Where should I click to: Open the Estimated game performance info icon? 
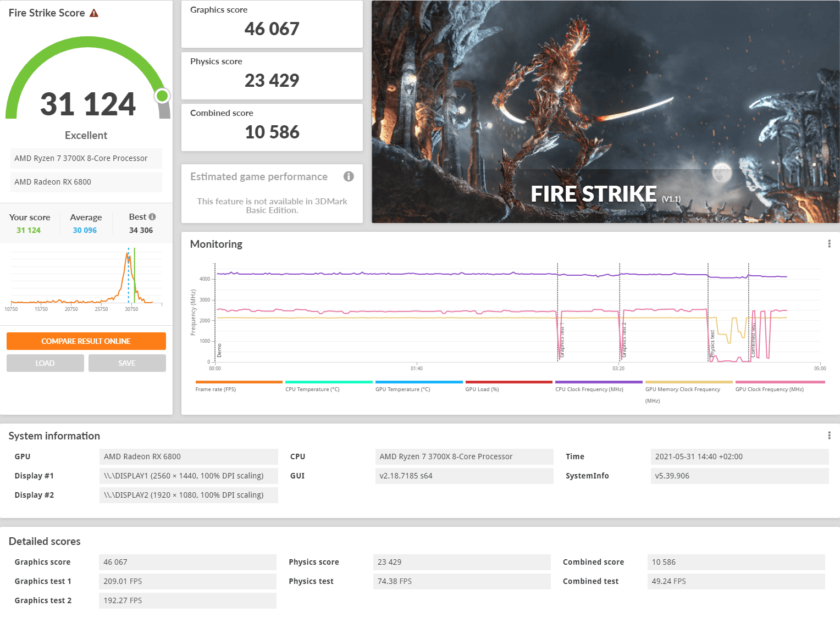click(x=349, y=176)
